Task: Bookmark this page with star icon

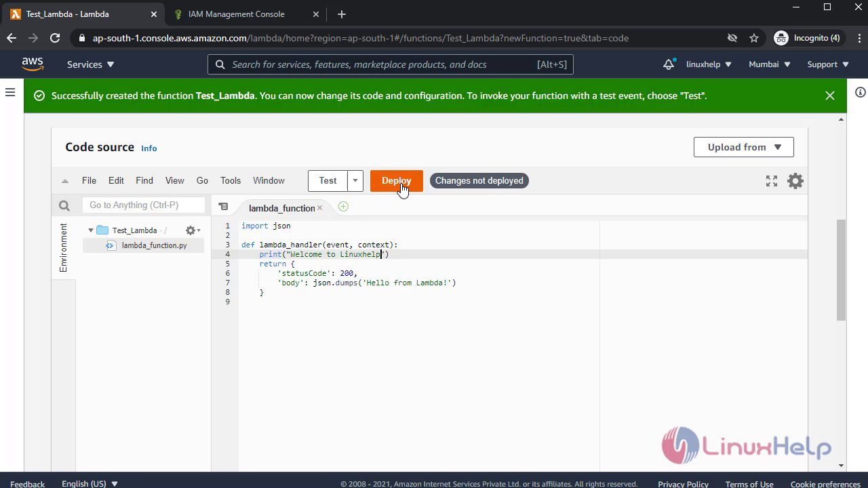Action: click(x=754, y=38)
